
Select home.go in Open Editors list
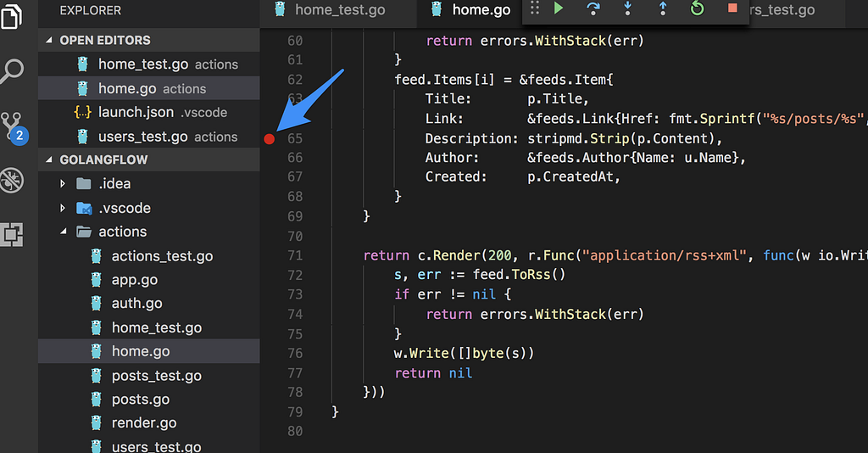[x=149, y=88]
